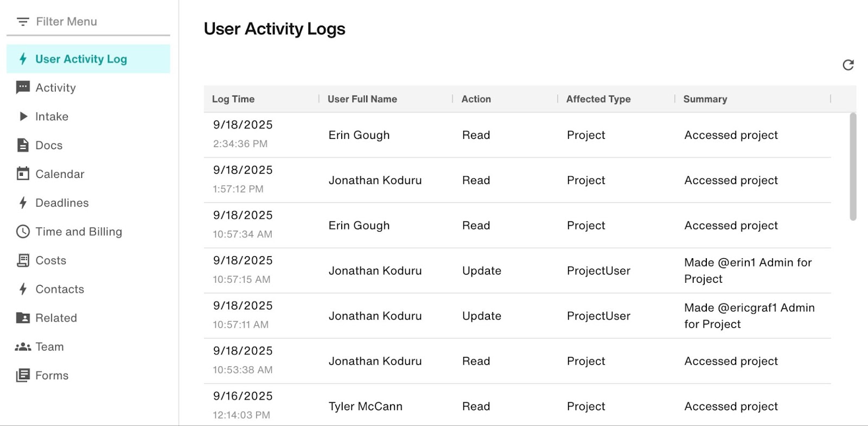Click the filter icon next to Filter Menu

(x=22, y=21)
